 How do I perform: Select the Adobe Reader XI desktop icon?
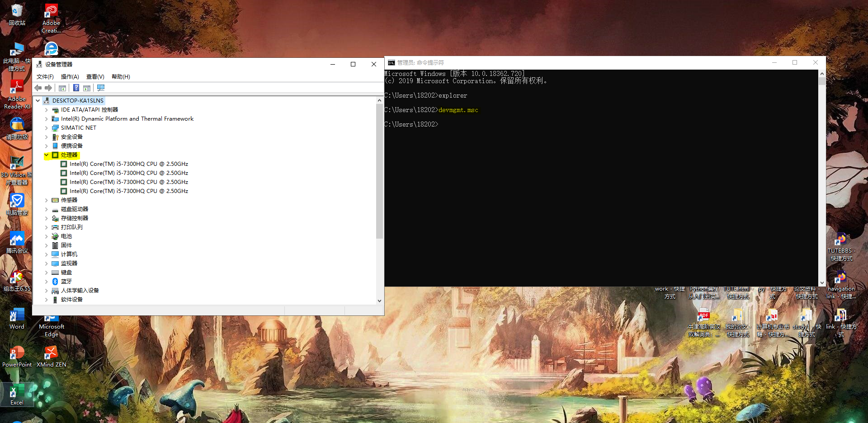click(x=17, y=94)
